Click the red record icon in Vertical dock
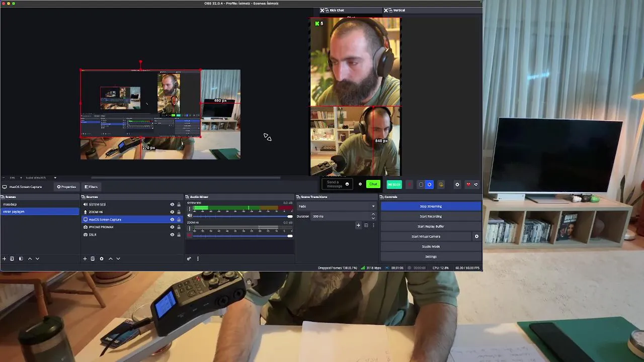The width and height of the screenshot is (644, 362). 409,185
